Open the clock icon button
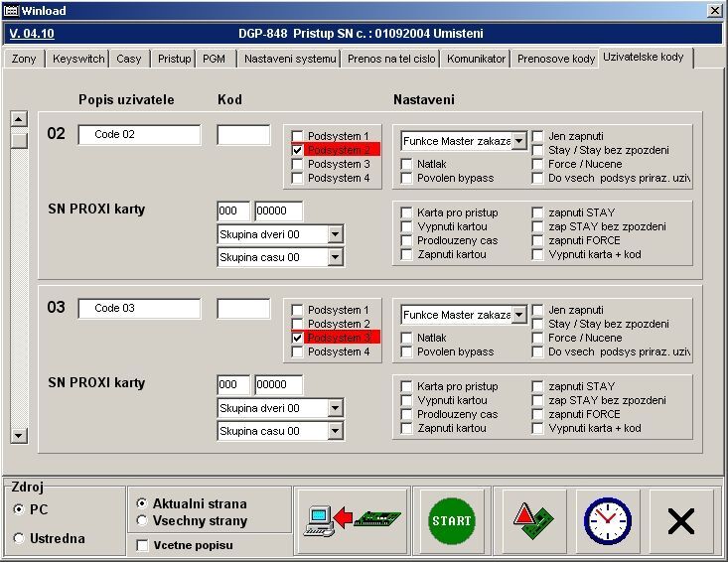Image resolution: width=728 pixels, height=562 pixels. tap(608, 520)
